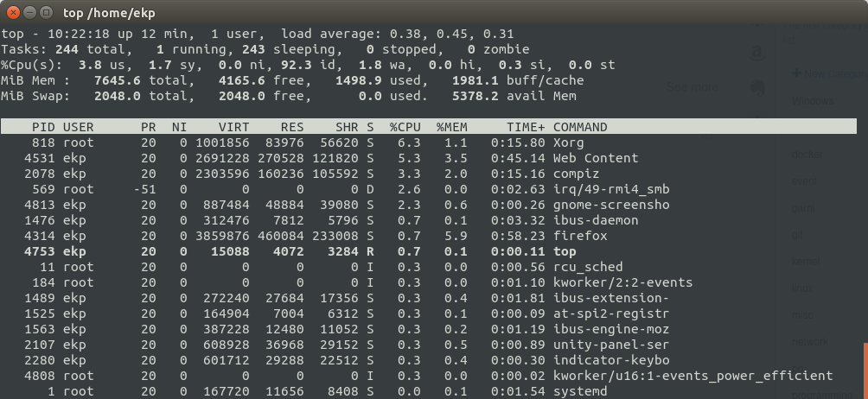Click the at-spi2-registr process name
Image resolution: width=868 pixels, height=399 pixels.
point(611,313)
